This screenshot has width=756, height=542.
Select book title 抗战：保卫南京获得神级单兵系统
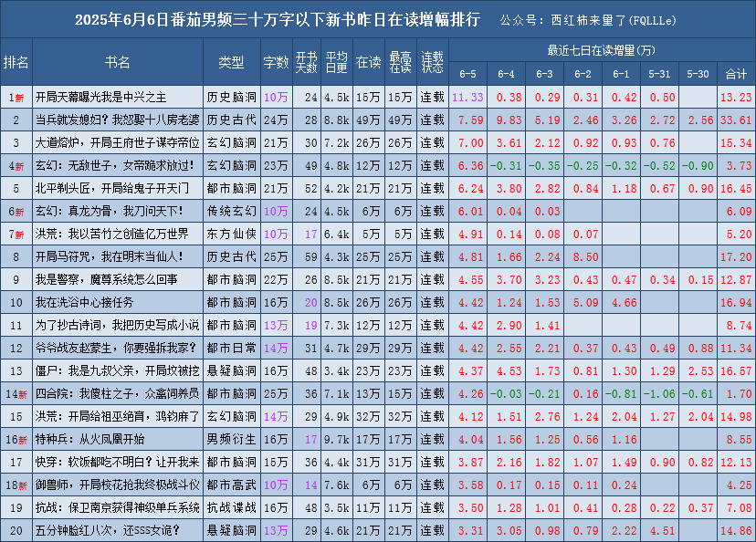(x=117, y=508)
